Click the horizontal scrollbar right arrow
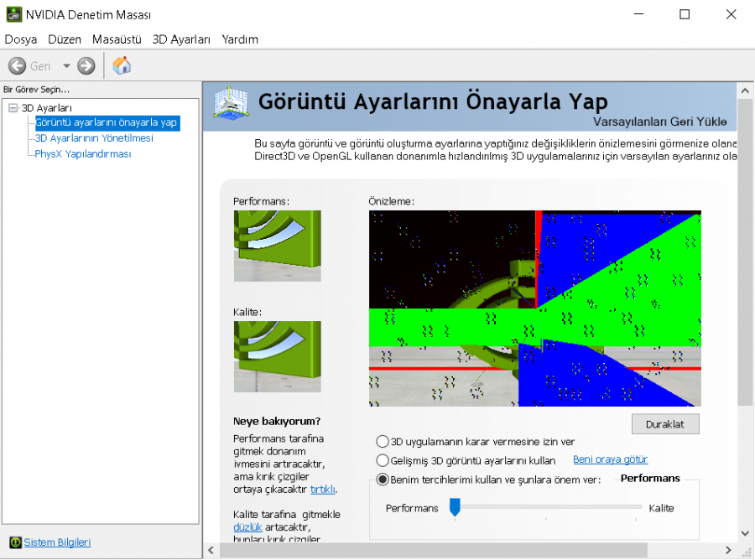The width and height of the screenshot is (755, 560). pos(728,550)
